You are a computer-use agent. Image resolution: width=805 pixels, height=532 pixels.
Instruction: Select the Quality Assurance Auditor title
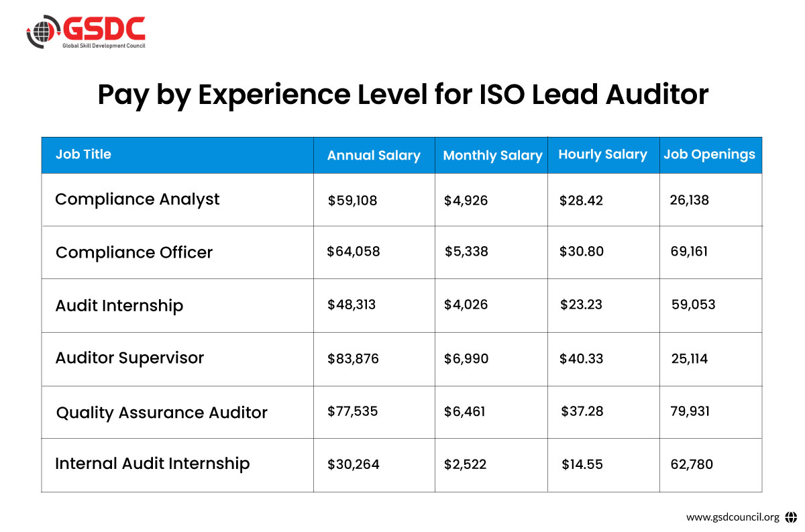pyautogui.click(x=162, y=413)
